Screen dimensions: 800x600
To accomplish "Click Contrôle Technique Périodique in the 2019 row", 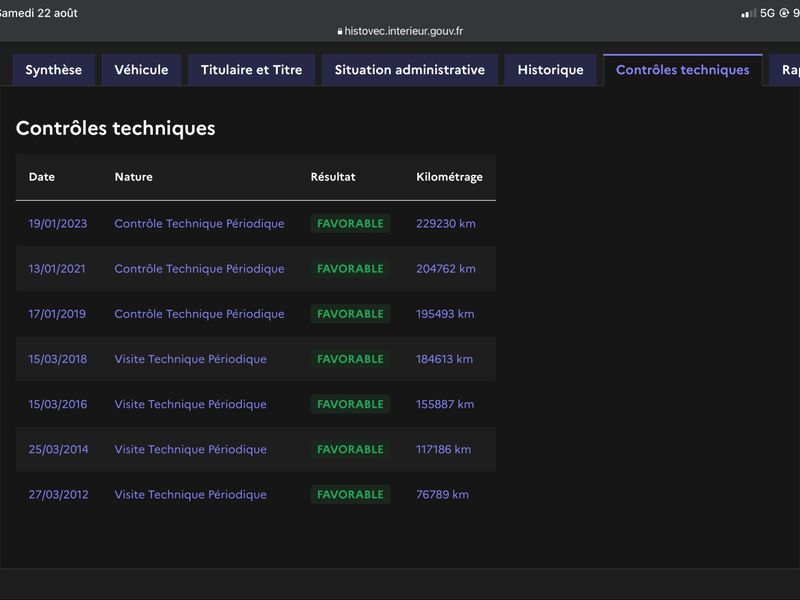I will pyautogui.click(x=199, y=314).
